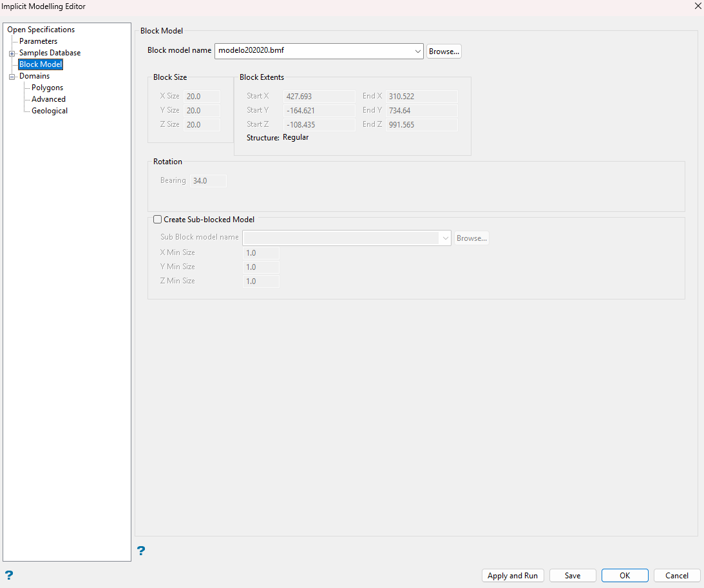Open Advanced under Domains

(48, 100)
